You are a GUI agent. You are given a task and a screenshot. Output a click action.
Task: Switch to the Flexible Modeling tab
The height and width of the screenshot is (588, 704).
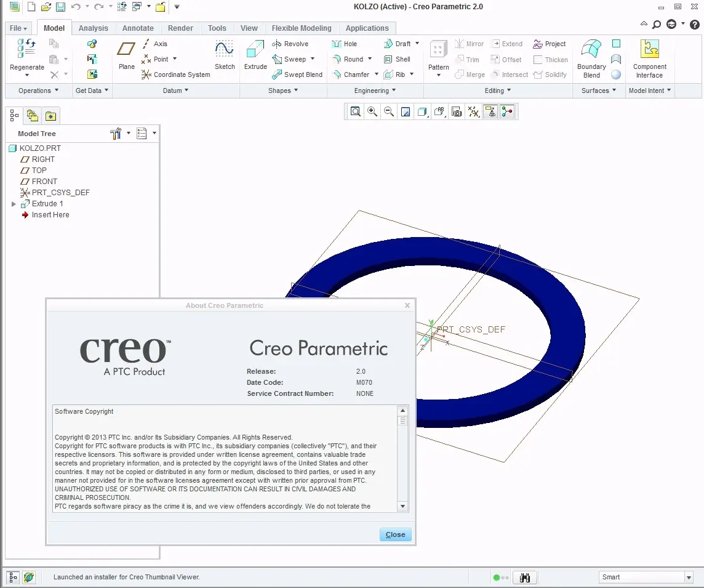point(302,28)
